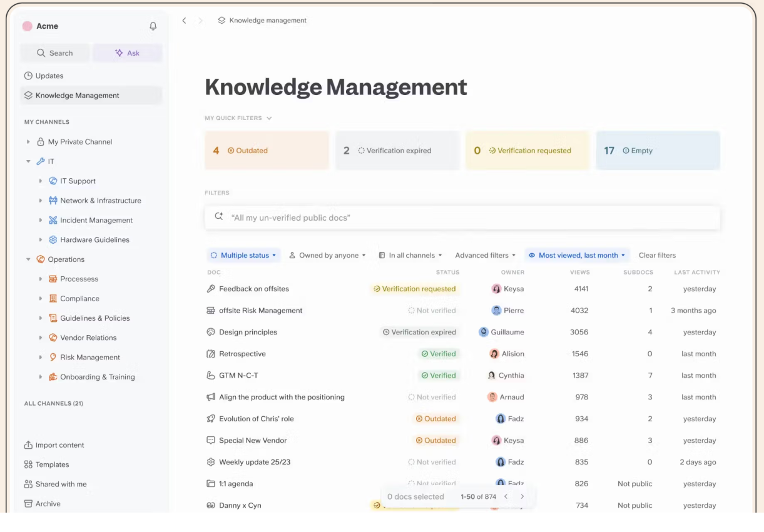Click the Processess channel icon

click(53, 279)
